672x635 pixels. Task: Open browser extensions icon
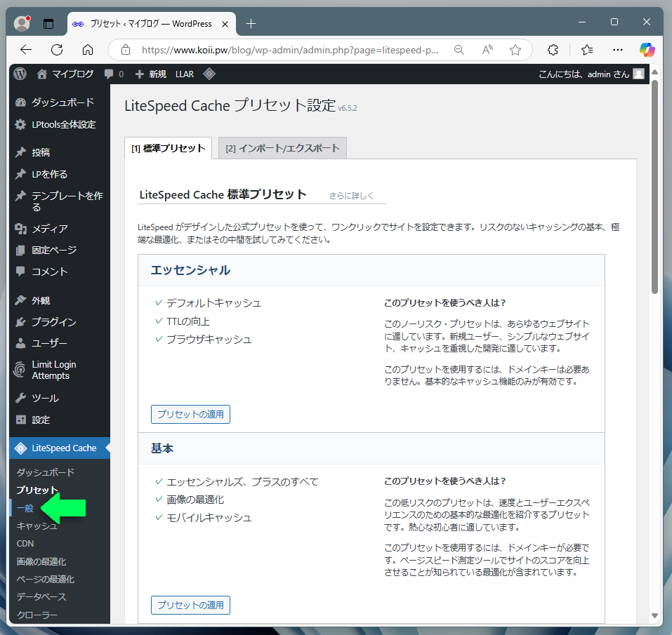click(553, 50)
